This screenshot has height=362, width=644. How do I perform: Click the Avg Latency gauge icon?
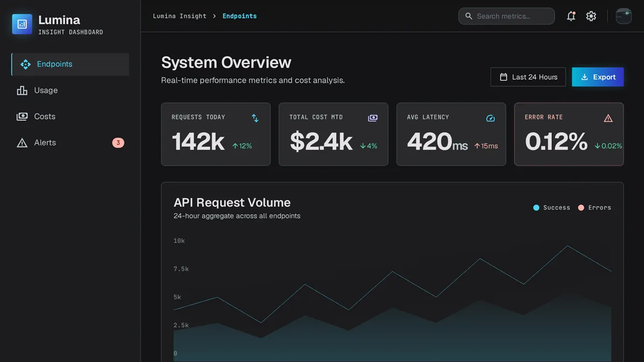[x=491, y=118]
